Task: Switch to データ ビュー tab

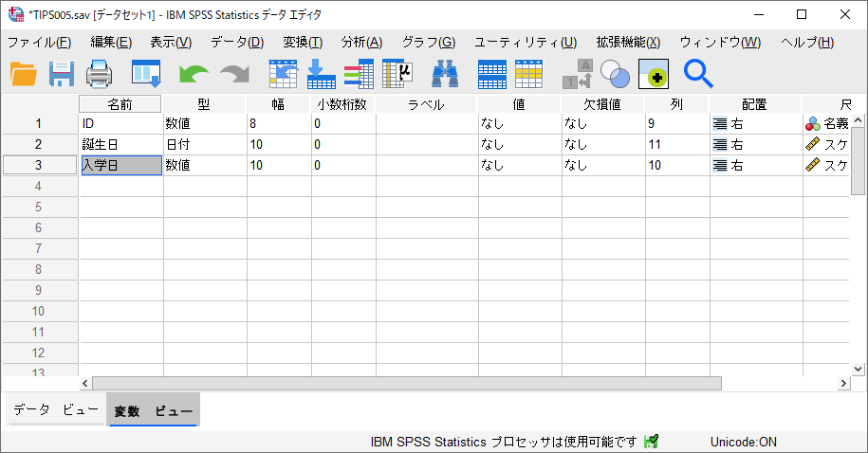Action: (x=56, y=409)
